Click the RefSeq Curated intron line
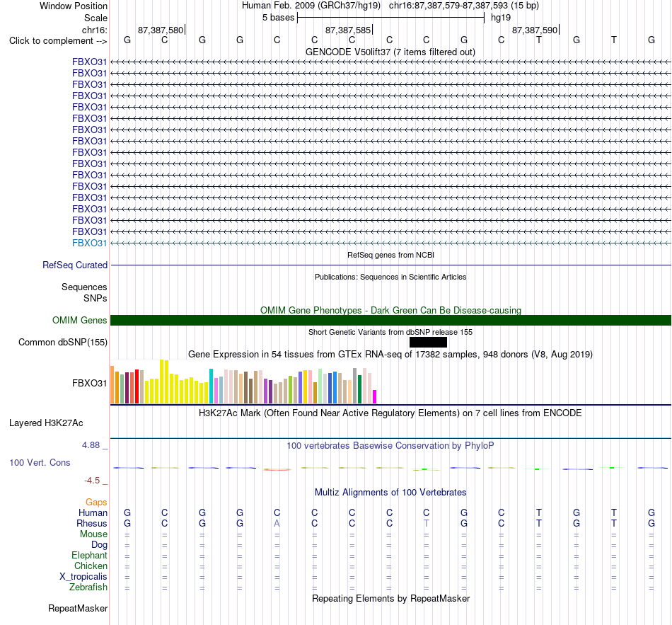672x625 pixels. 390,265
